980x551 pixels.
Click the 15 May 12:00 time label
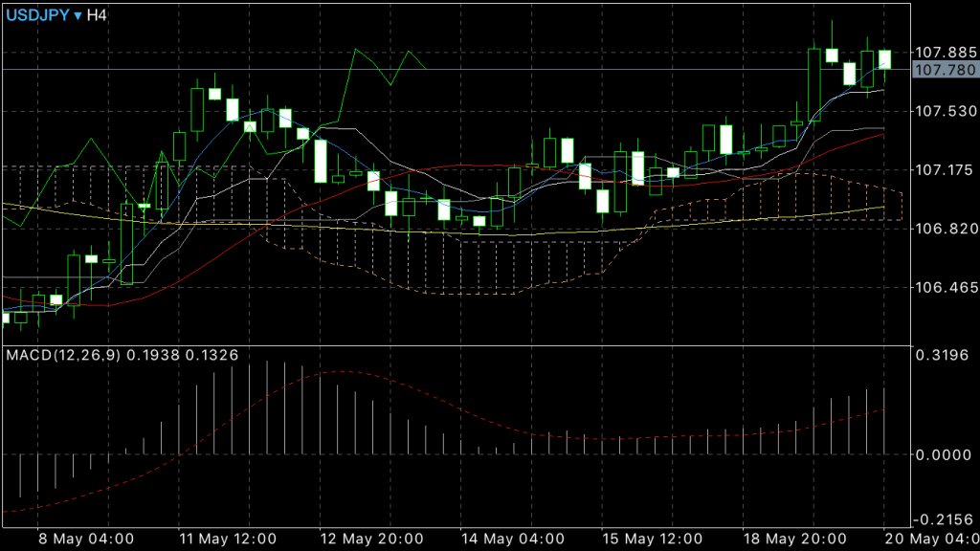(652, 539)
